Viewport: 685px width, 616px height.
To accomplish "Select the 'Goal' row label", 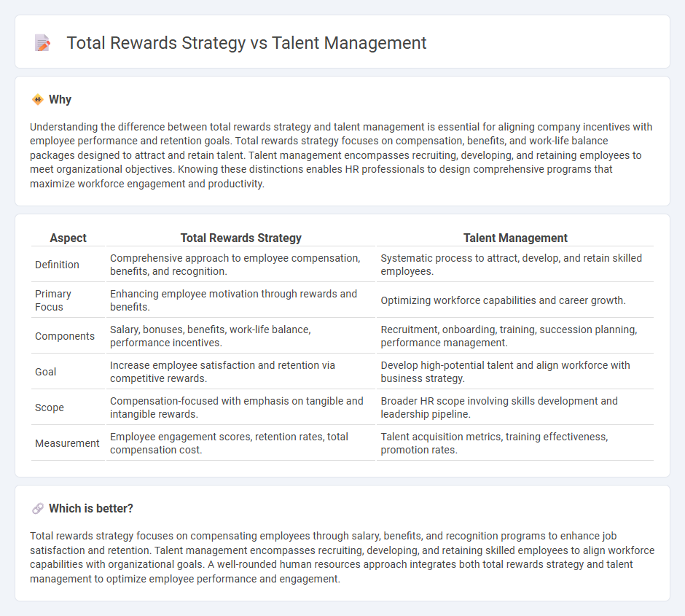I will [45, 372].
